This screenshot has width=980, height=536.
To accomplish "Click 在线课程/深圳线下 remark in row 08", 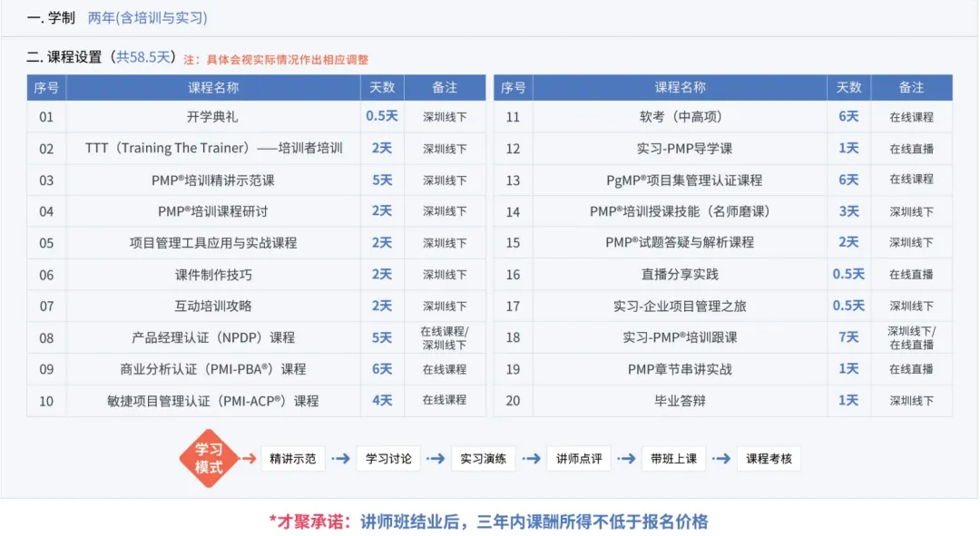I will coord(445,338).
